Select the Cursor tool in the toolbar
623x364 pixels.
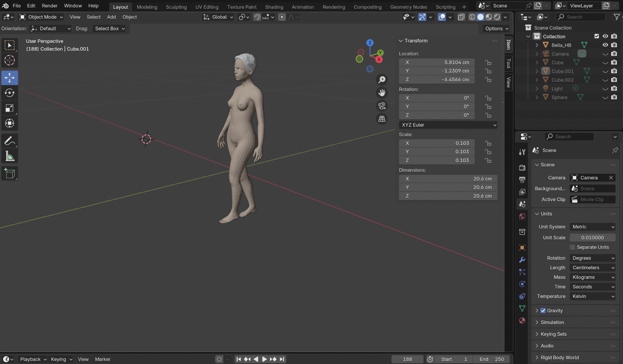point(9,60)
